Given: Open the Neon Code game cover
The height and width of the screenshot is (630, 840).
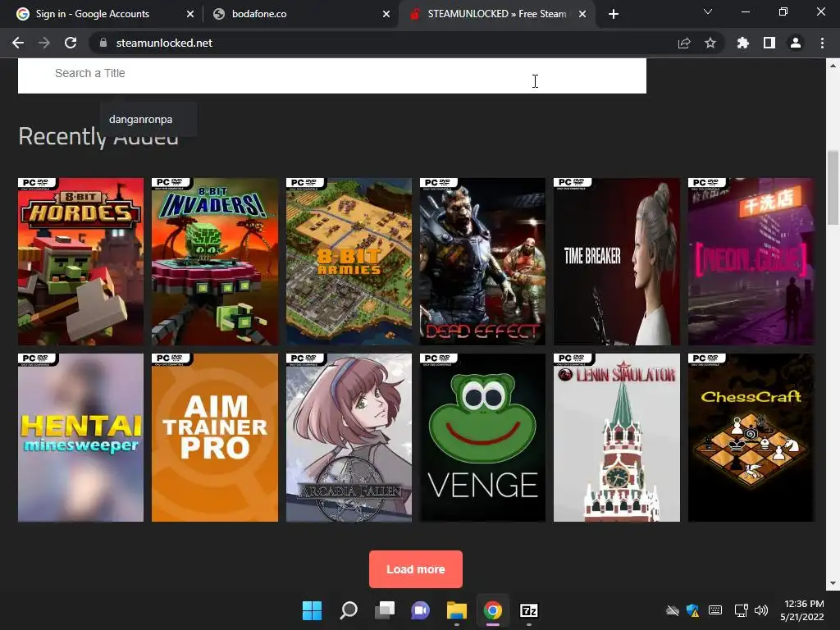Looking at the screenshot, I should 751,262.
